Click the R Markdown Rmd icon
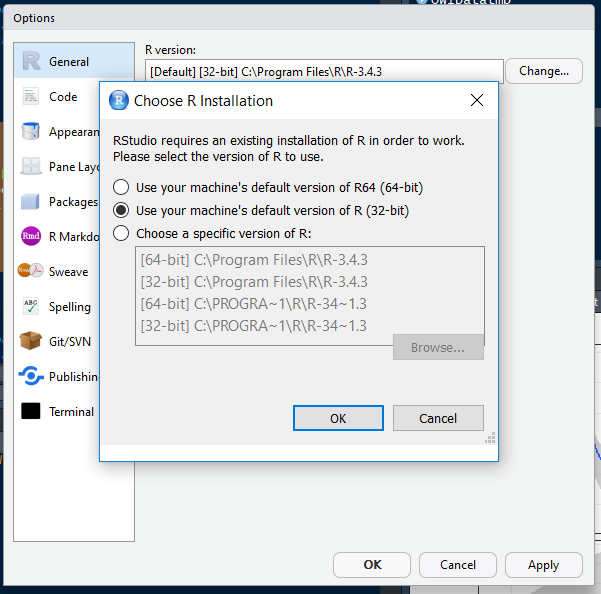Screen dimensions: 601x594 tap(31, 236)
